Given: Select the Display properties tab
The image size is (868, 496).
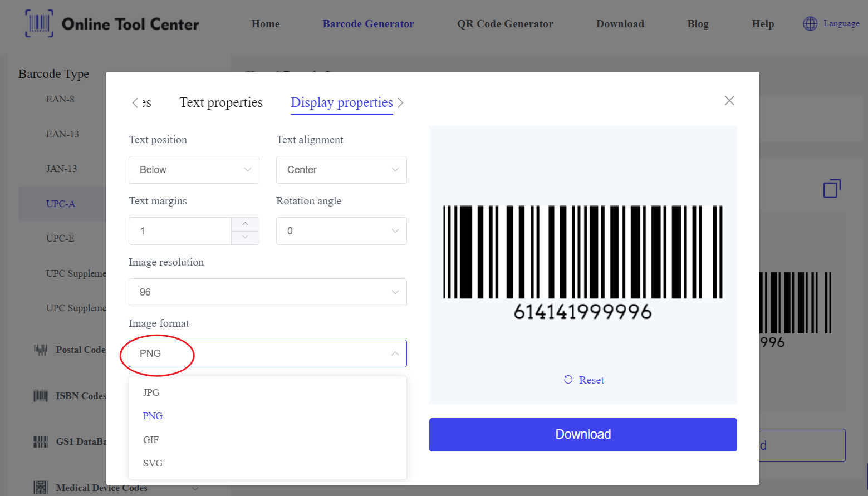Looking at the screenshot, I should [342, 102].
